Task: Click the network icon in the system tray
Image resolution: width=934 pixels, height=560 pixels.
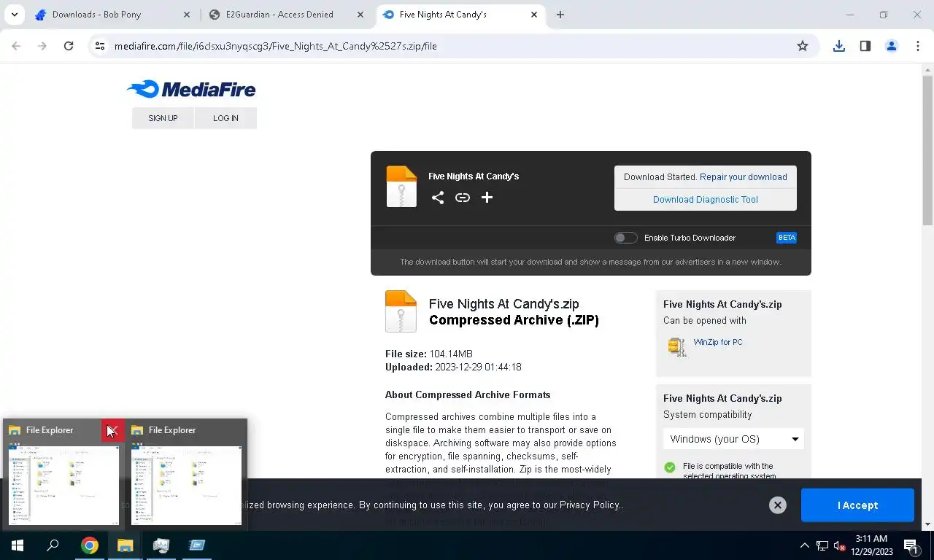Action: 822,545
